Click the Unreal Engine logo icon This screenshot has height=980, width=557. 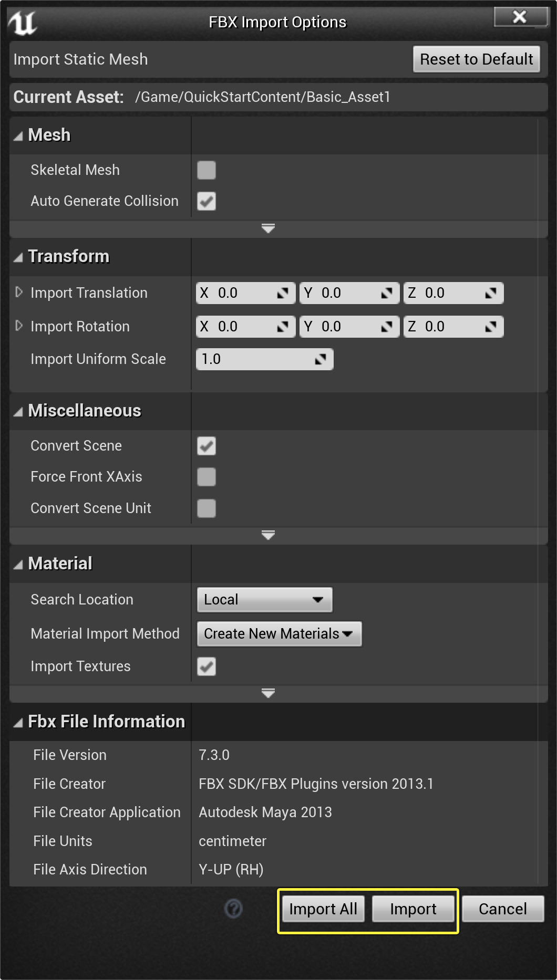coord(22,23)
